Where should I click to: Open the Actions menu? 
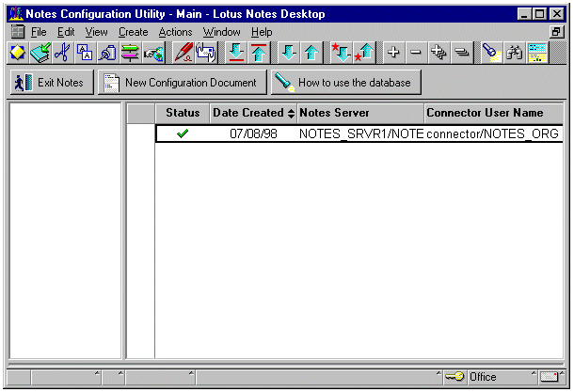click(x=175, y=32)
